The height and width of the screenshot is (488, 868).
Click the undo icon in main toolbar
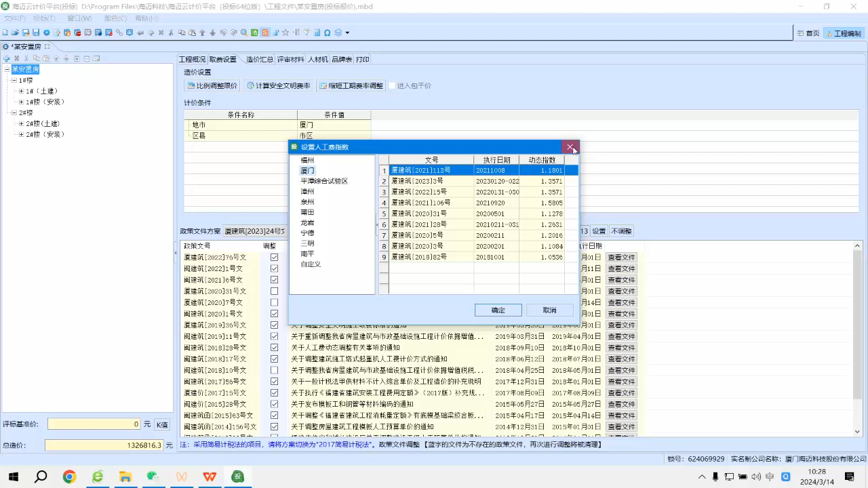click(224, 33)
